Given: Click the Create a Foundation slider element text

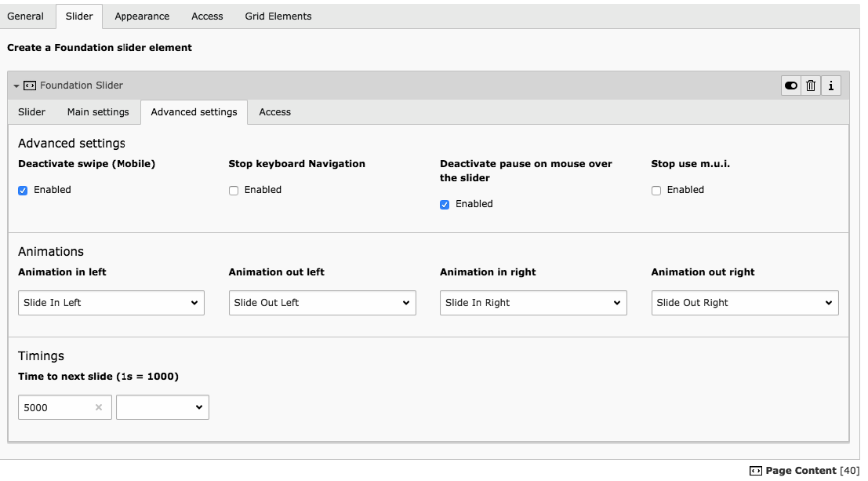Looking at the screenshot, I should (x=100, y=48).
